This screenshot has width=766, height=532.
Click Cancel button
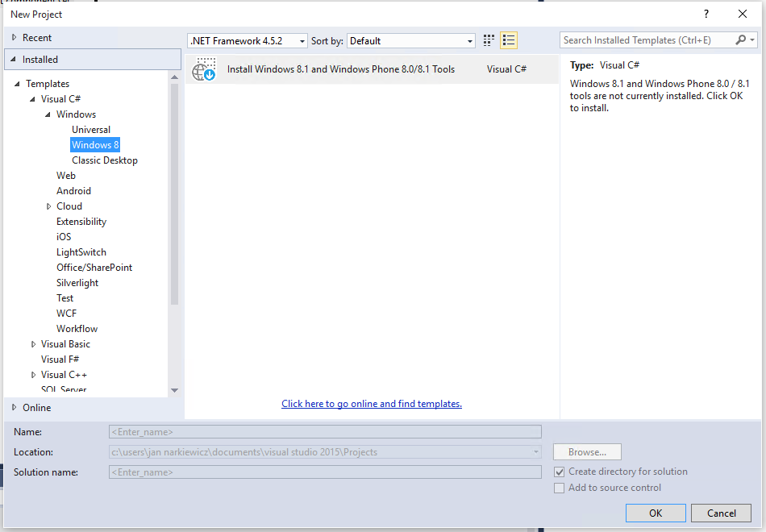(721, 513)
